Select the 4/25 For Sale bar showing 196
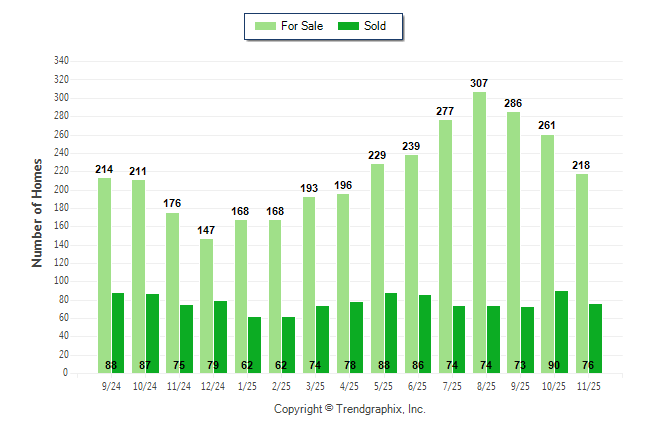Viewport: 646px width, 434px height. (x=343, y=283)
